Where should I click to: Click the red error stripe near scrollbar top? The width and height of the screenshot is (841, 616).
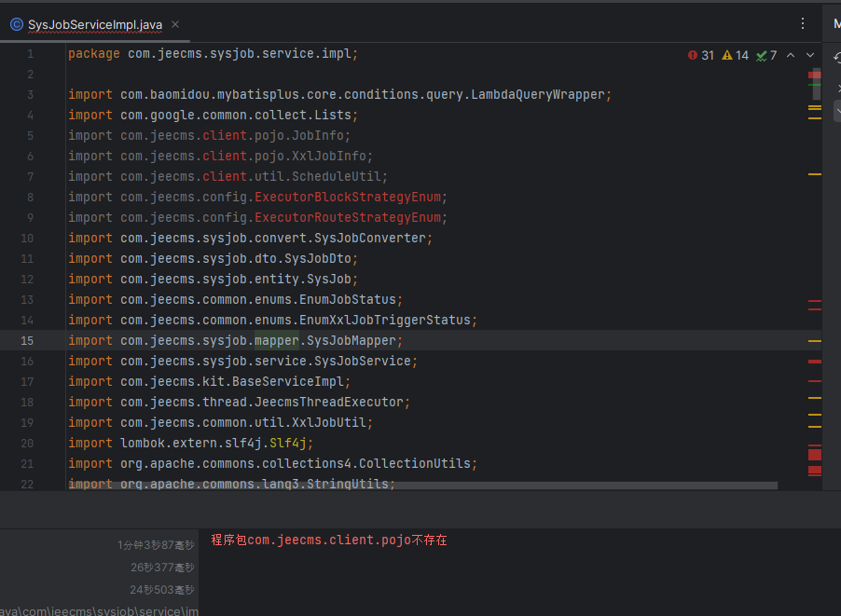click(x=814, y=75)
